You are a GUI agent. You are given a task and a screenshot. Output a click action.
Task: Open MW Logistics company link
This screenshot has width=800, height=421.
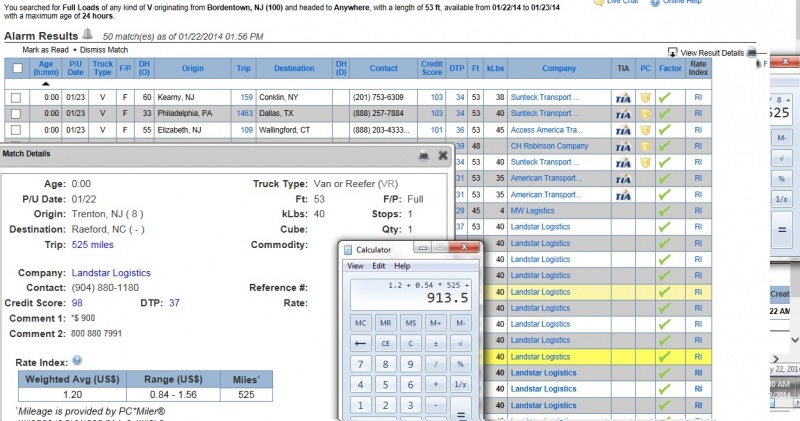pyautogui.click(x=532, y=211)
